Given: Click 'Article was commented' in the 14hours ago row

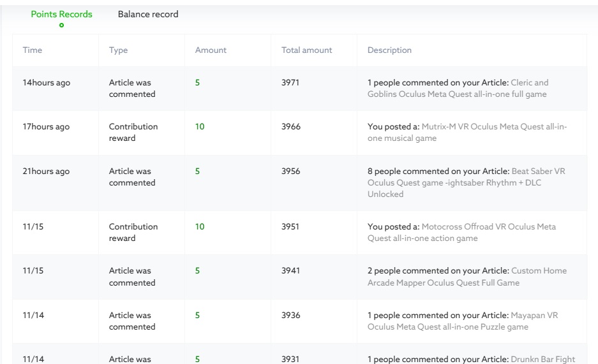Looking at the screenshot, I should click(132, 89).
